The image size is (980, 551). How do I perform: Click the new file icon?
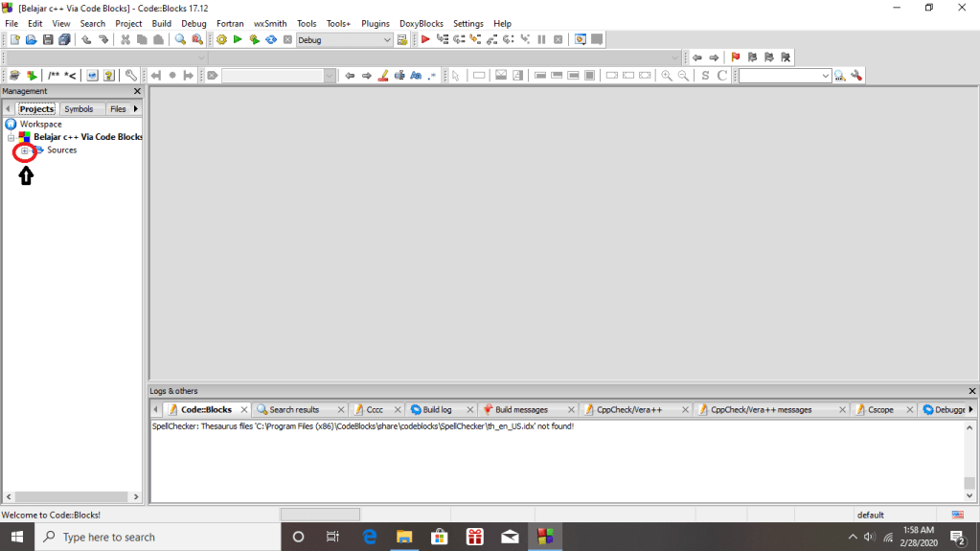[x=14, y=39]
